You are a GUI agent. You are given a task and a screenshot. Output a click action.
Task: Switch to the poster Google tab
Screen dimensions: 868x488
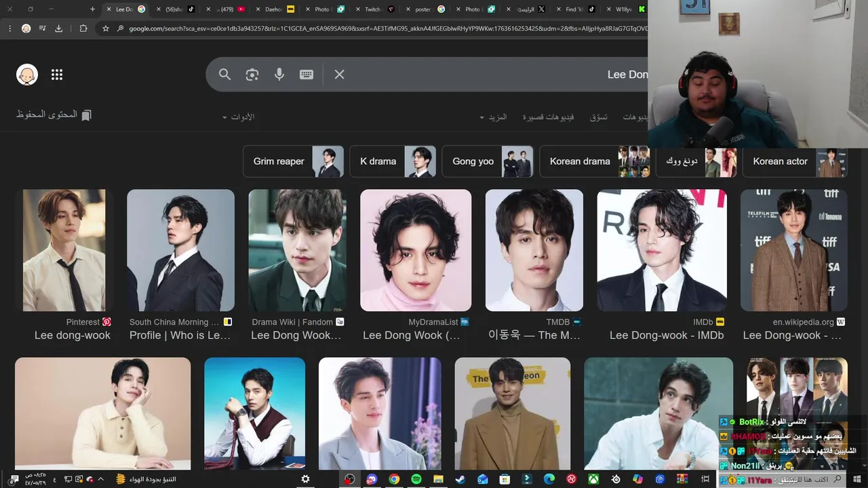[x=425, y=9]
